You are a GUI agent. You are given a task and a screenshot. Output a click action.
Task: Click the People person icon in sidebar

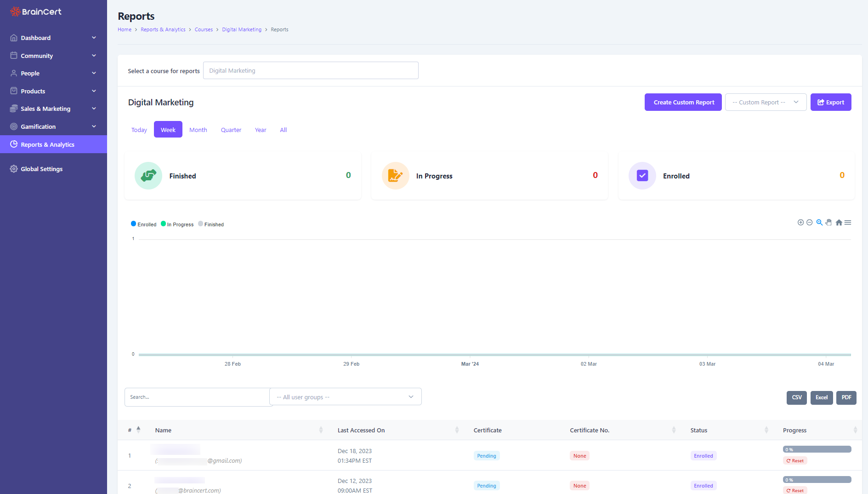(14, 73)
